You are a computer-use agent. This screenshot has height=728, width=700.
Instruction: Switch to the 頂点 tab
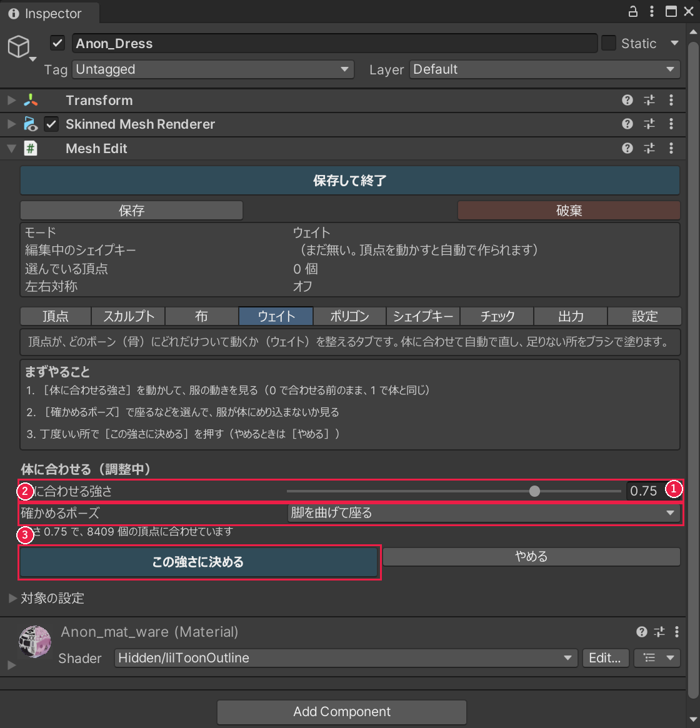pos(55,316)
